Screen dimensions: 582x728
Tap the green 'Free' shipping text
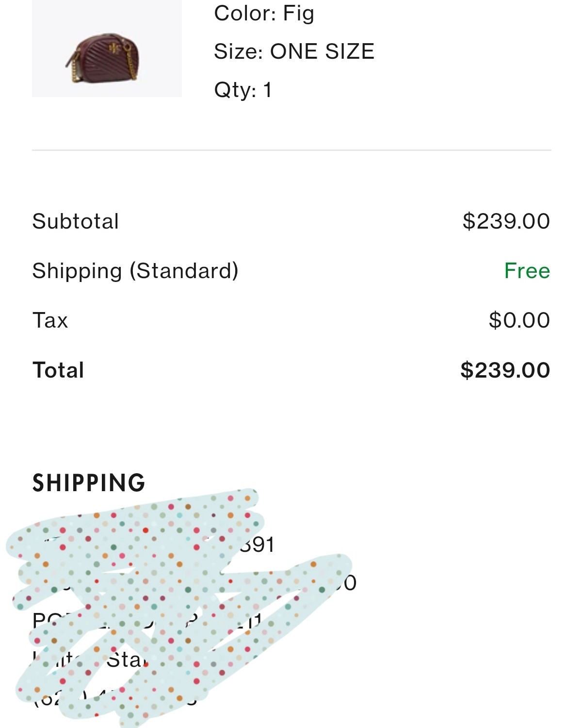click(527, 271)
